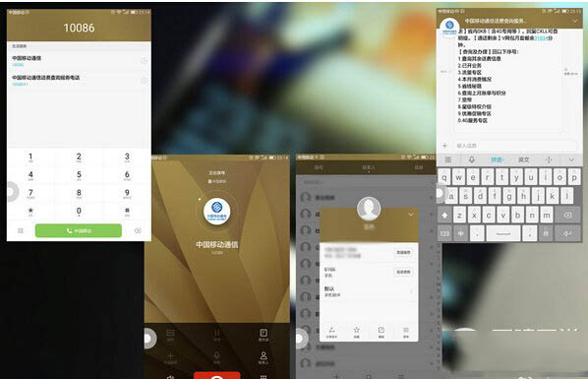This screenshot has height=379, width=588.
Task: Tap the notepad icon in the call screen
Action: [264, 335]
